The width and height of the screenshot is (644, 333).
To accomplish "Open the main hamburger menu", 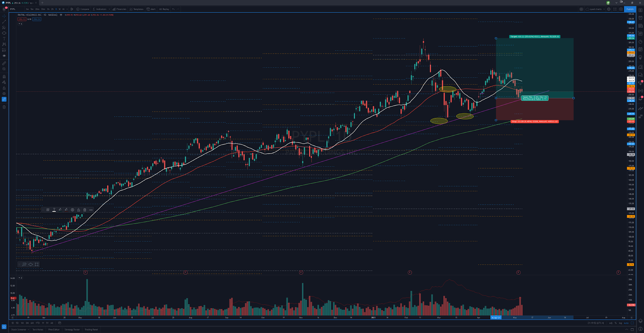I will pyautogui.click(x=4, y=9).
